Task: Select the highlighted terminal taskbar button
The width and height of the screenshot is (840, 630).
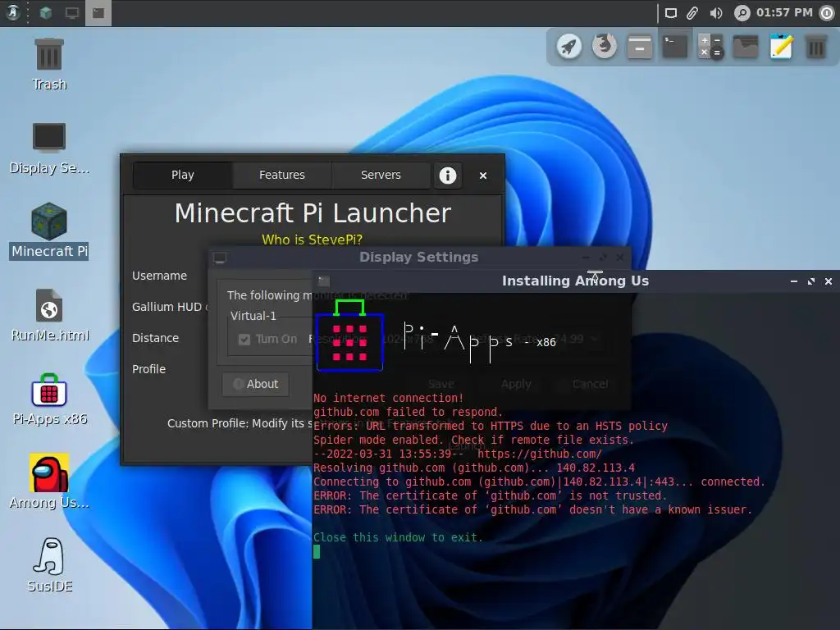Action: click(x=98, y=13)
